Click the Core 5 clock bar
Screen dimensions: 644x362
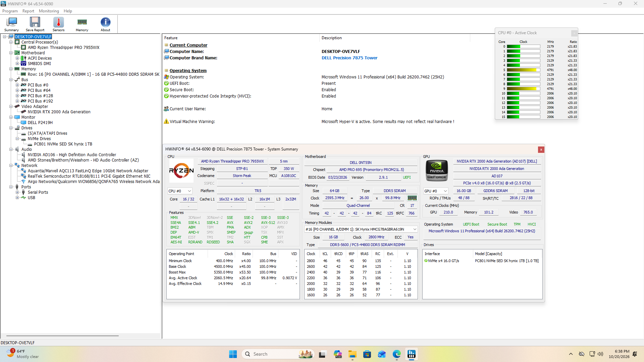[523, 70]
